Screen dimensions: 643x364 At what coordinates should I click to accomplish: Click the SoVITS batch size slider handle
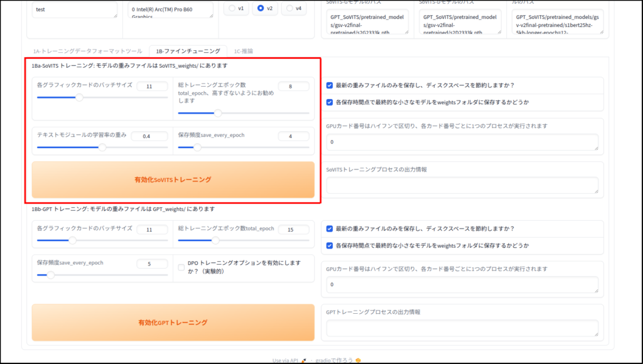(79, 97)
